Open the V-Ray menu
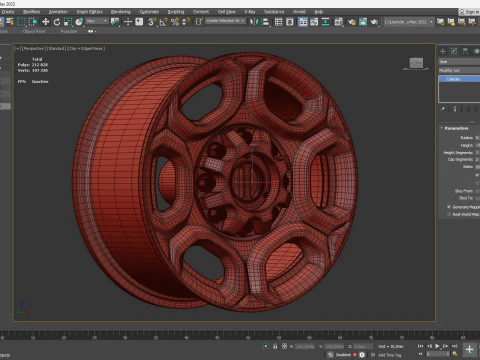The image size is (480, 360). tap(250, 12)
